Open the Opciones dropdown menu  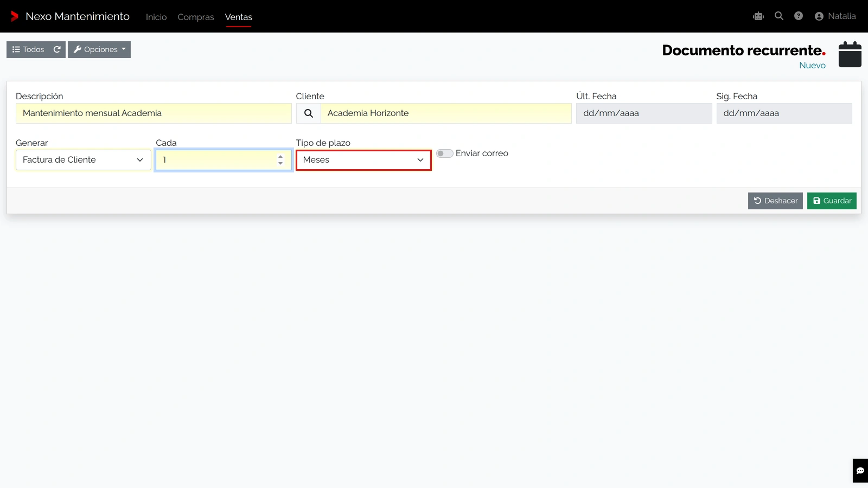tap(99, 49)
